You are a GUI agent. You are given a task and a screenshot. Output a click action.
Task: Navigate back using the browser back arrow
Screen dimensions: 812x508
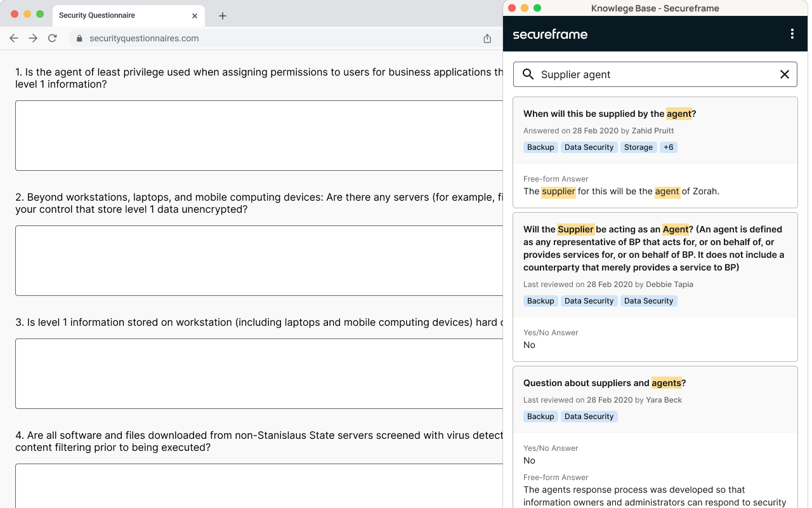(13, 38)
